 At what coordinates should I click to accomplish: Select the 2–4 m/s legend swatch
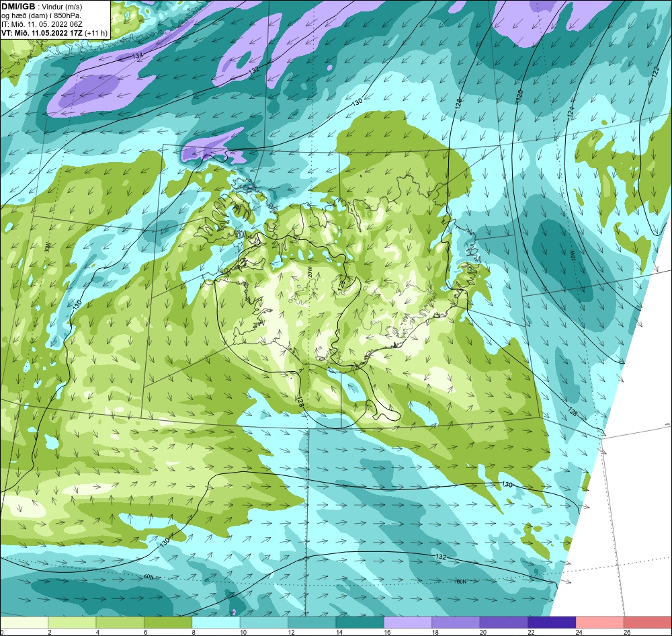[x=72, y=622]
